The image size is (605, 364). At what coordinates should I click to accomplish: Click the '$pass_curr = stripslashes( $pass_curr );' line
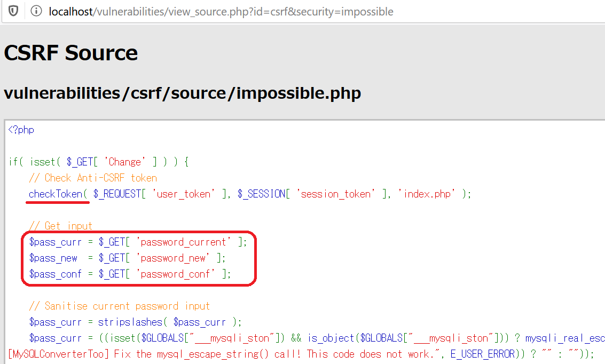136,322
